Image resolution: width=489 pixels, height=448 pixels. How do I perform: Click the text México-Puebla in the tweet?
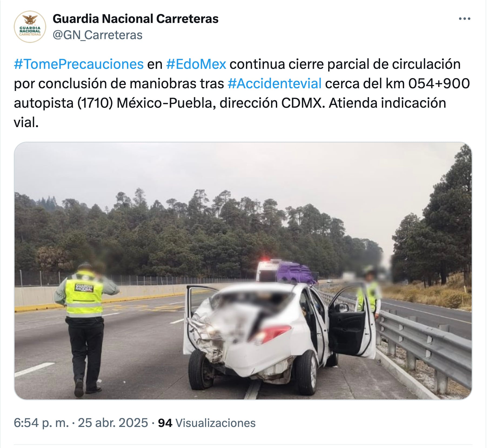pos(166,103)
